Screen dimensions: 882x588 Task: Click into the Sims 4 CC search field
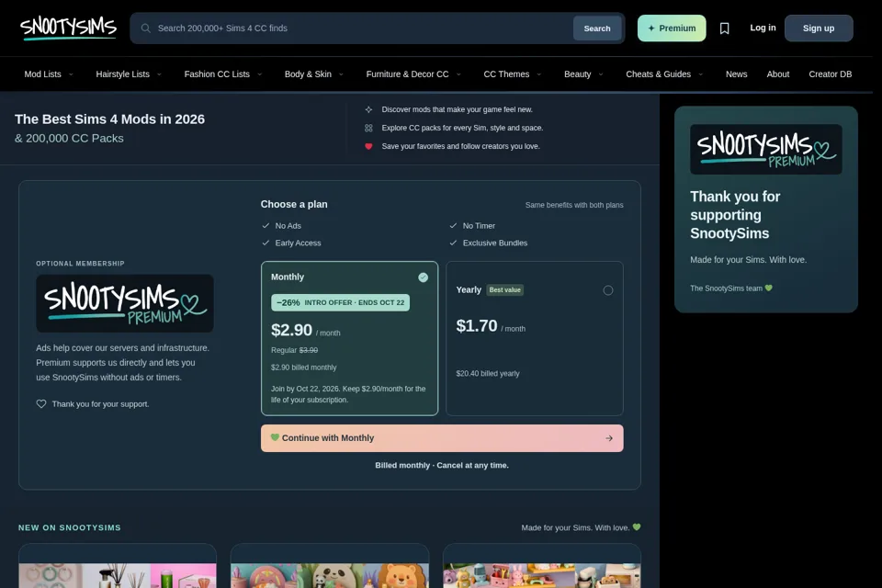pyautogui.click(x=360, y=28)
